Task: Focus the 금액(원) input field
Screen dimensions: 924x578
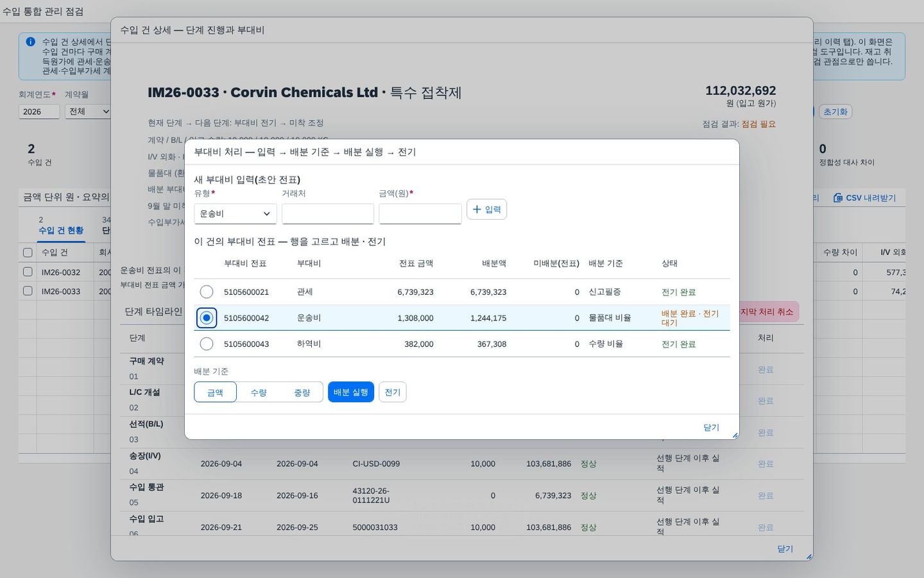Action: pyautogui.click(x=420, y=214)
